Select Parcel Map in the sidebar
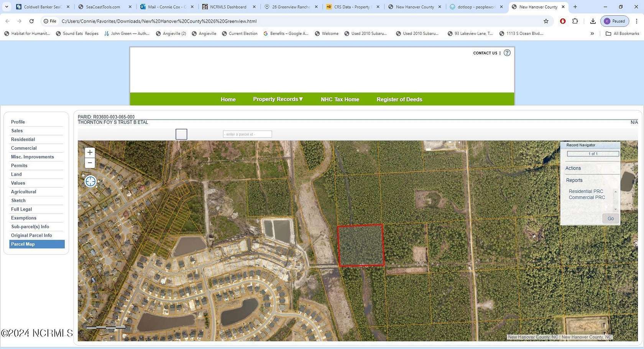 coord(37,244)
